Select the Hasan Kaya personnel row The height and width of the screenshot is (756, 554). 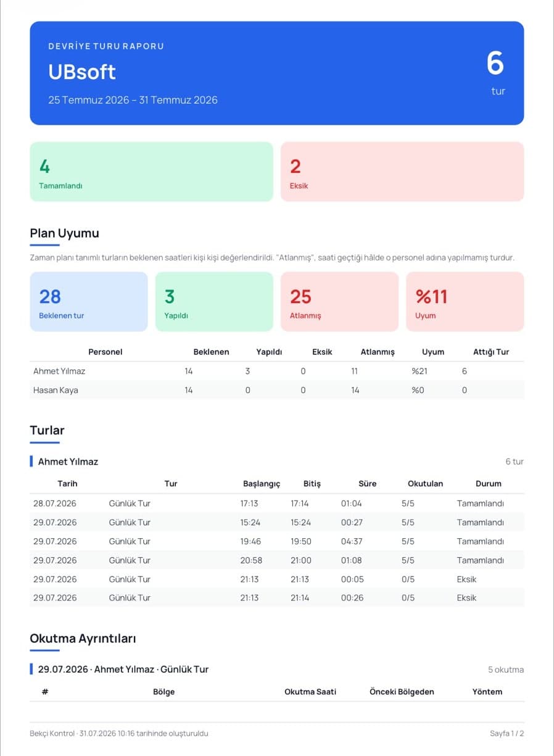pos(277,390)
